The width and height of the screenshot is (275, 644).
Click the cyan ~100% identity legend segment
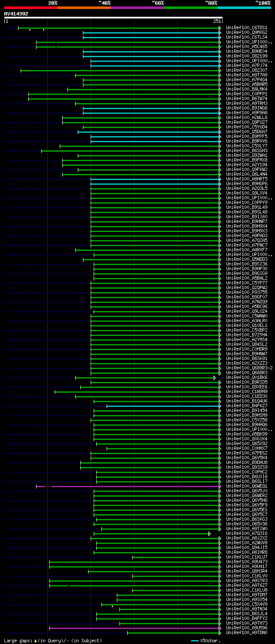244,8
